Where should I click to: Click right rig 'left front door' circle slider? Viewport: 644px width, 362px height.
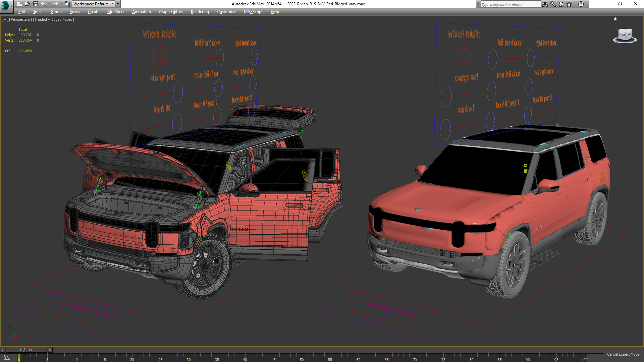coord(492,59)
